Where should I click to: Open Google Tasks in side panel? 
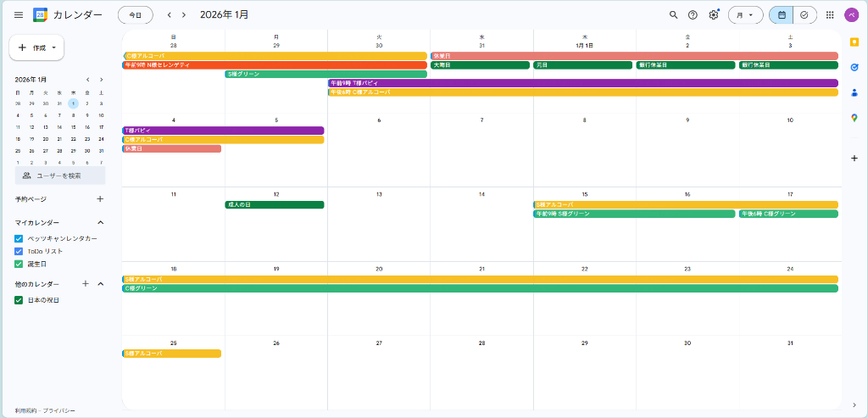point(854,67)
